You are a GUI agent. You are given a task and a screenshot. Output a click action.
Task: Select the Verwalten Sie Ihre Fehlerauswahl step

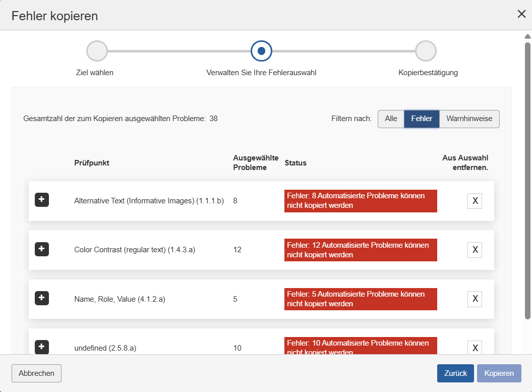coord(261,50)
